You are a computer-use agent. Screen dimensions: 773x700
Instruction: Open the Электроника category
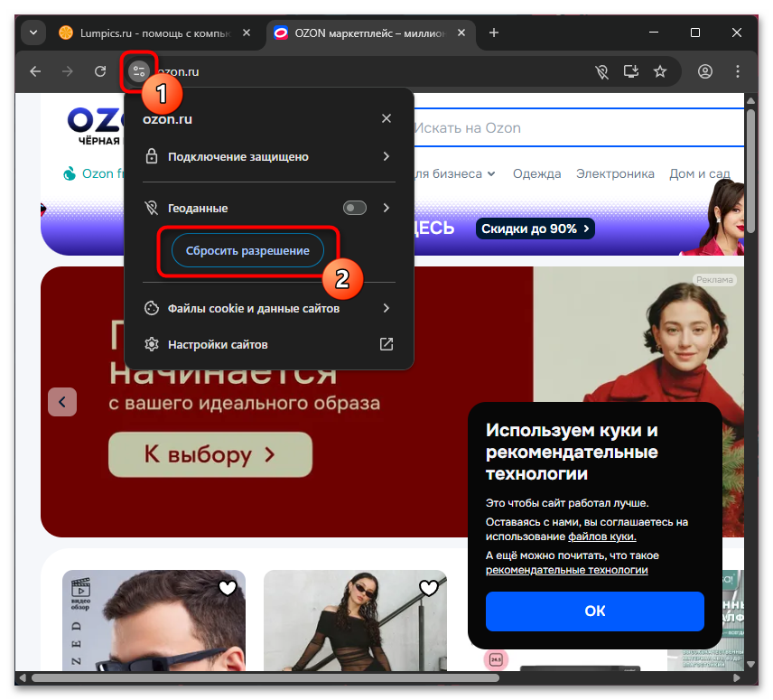tap(615, 174)
